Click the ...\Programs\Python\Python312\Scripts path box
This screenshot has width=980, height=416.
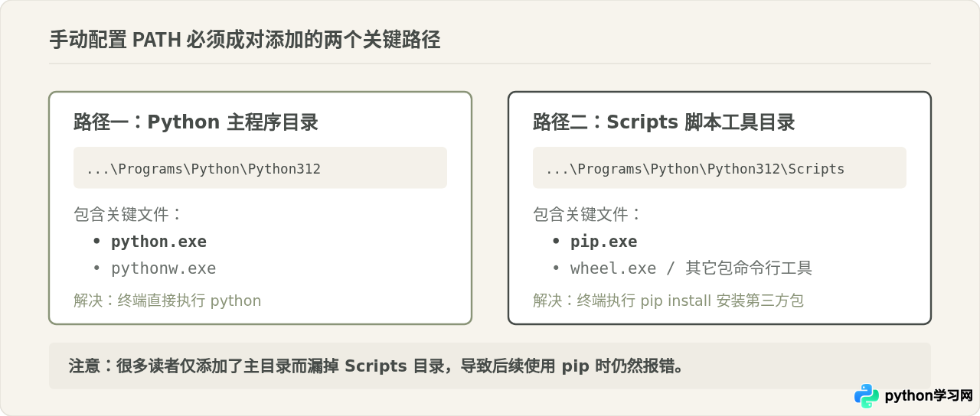(x=720, y=167)
